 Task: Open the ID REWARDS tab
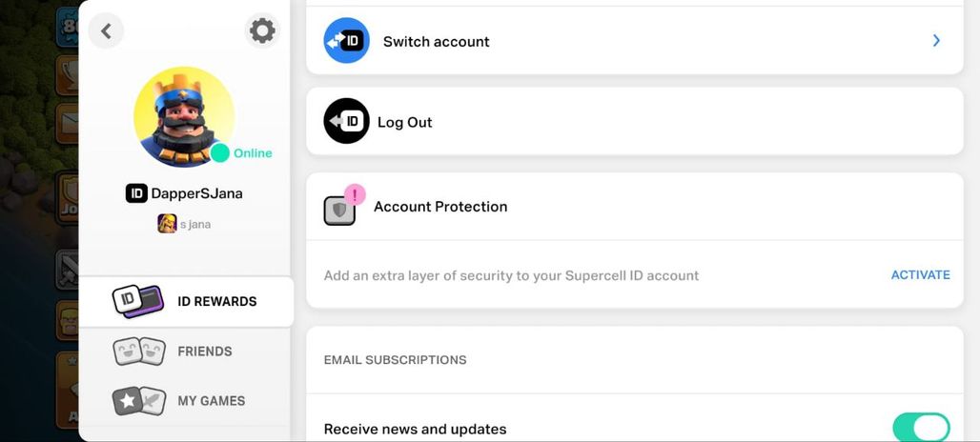point(186,302)
